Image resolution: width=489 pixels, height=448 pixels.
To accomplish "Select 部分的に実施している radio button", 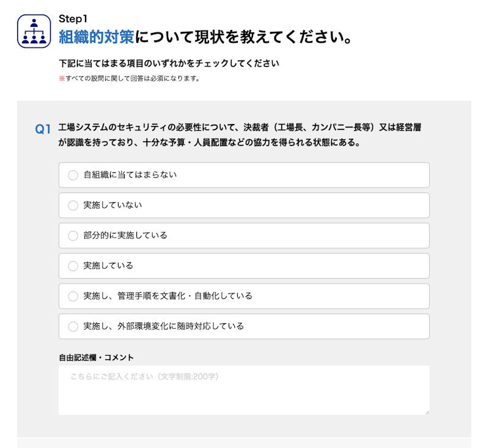I will pos(73,236).
